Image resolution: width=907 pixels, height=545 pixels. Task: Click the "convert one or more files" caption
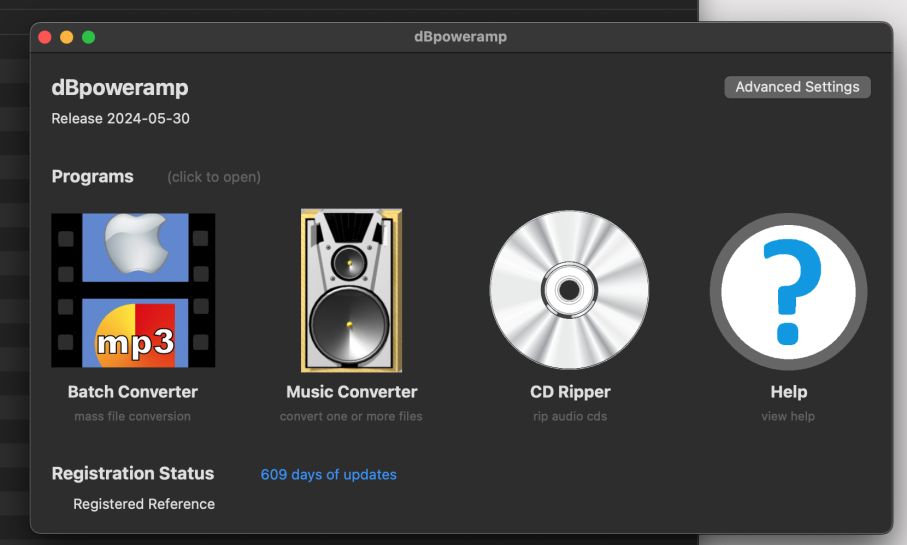[351, 416]
